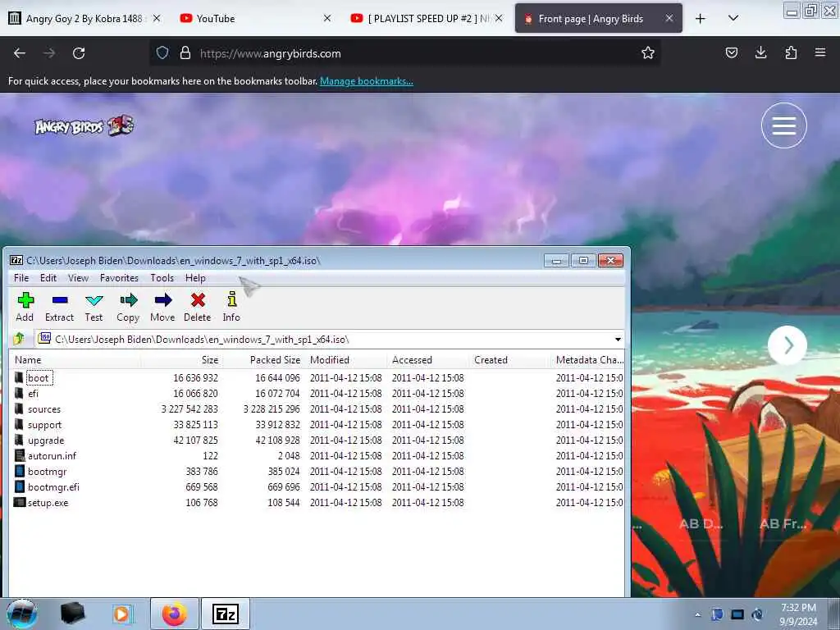
Task: List all Firefox tabs with chevron
Action: point(733,18)
